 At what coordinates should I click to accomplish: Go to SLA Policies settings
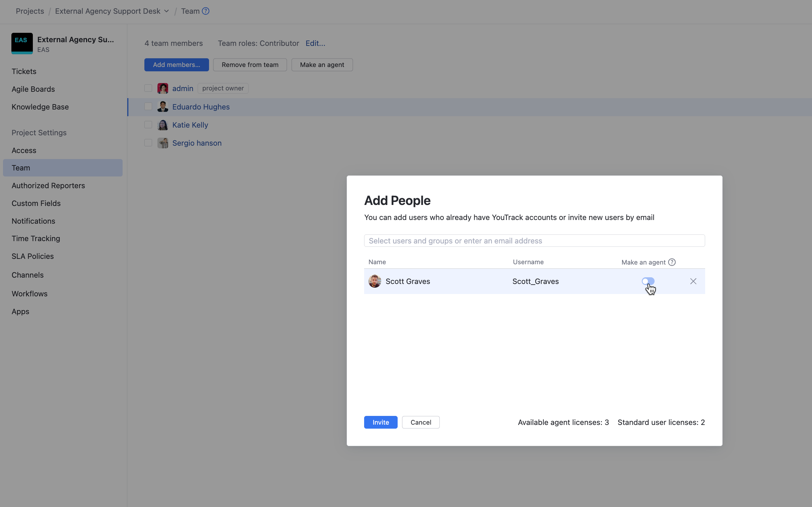coord(32,256)
